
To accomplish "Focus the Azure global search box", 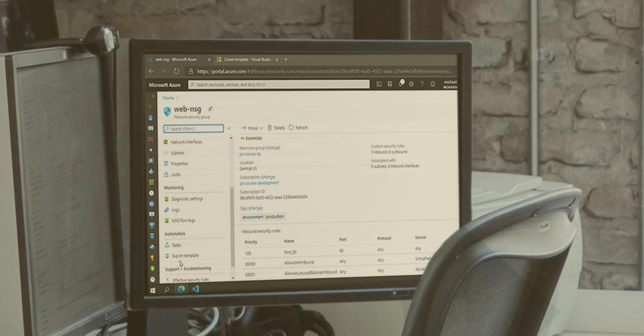I will 279,84.
